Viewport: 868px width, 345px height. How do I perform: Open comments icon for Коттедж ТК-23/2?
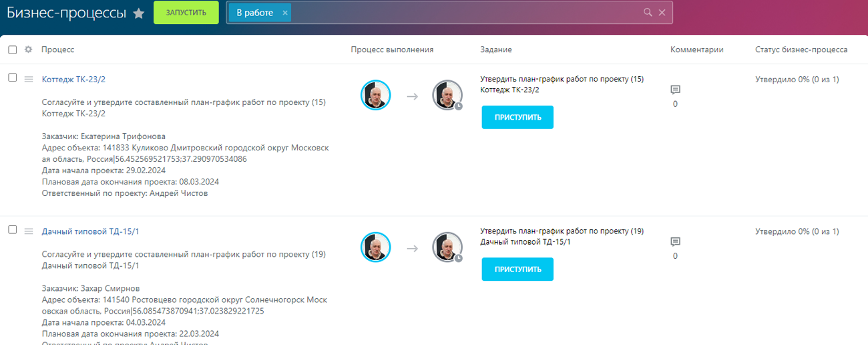675,90
